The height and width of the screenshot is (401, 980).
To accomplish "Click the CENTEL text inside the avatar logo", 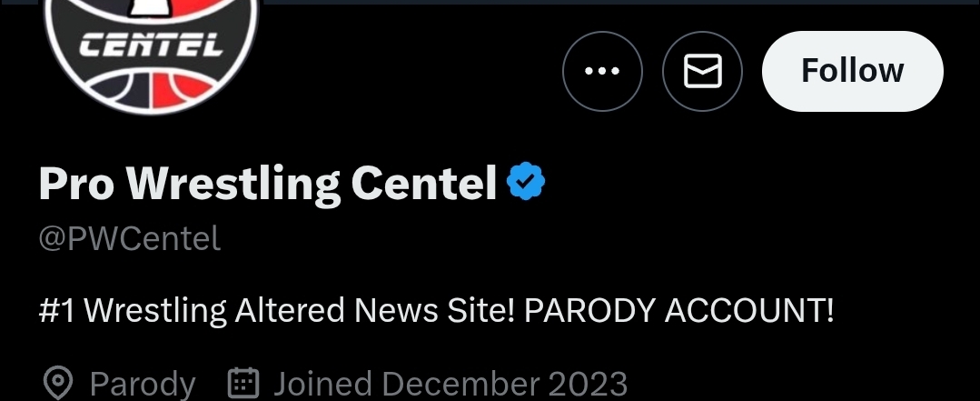I will [151, 45].
